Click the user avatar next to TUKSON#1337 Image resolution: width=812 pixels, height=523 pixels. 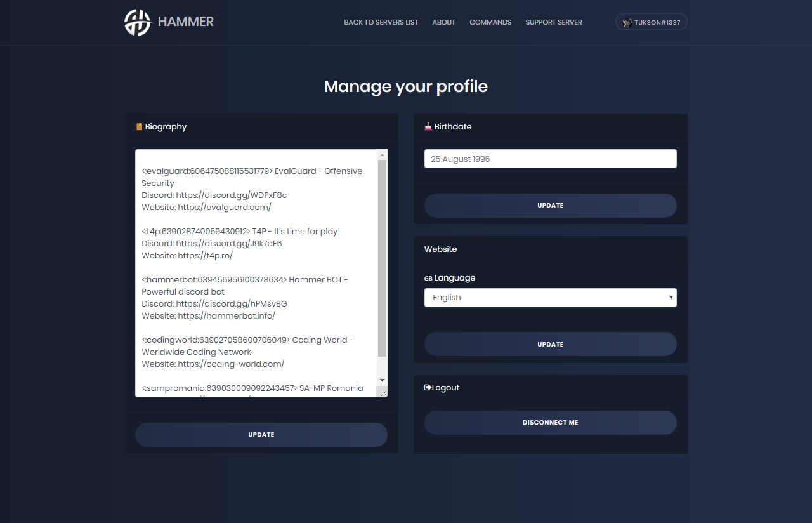[x=627, y=22]
